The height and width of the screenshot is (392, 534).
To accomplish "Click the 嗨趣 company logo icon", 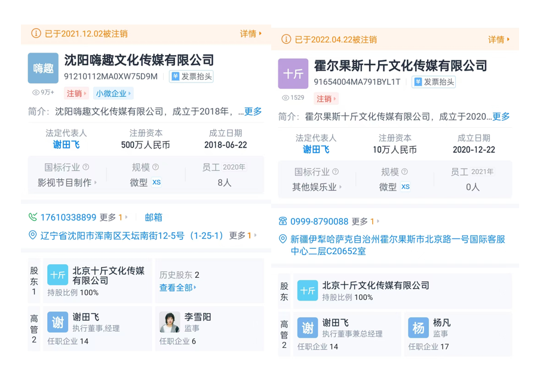I will (x=43, y=68).
